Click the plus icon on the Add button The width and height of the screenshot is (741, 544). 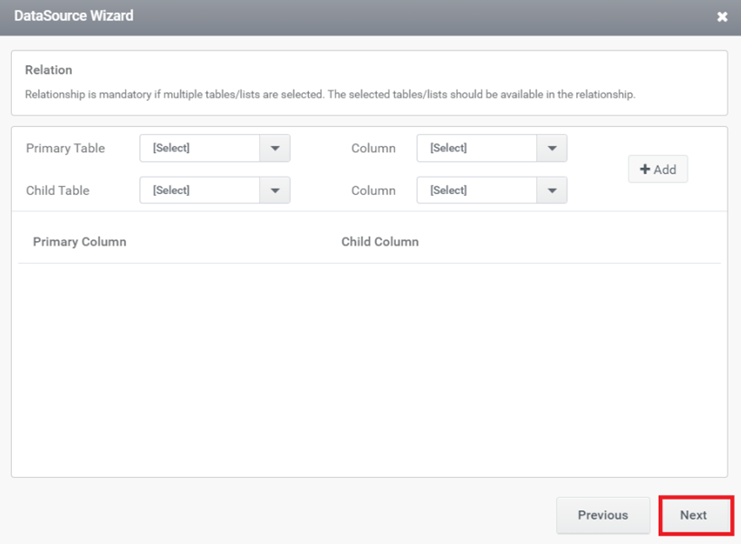click(645, 170)
